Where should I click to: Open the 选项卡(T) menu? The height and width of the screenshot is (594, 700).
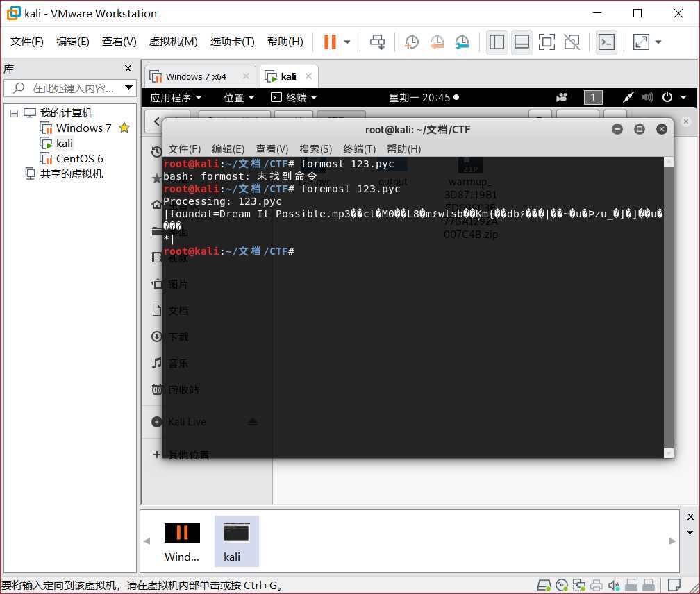232,42
